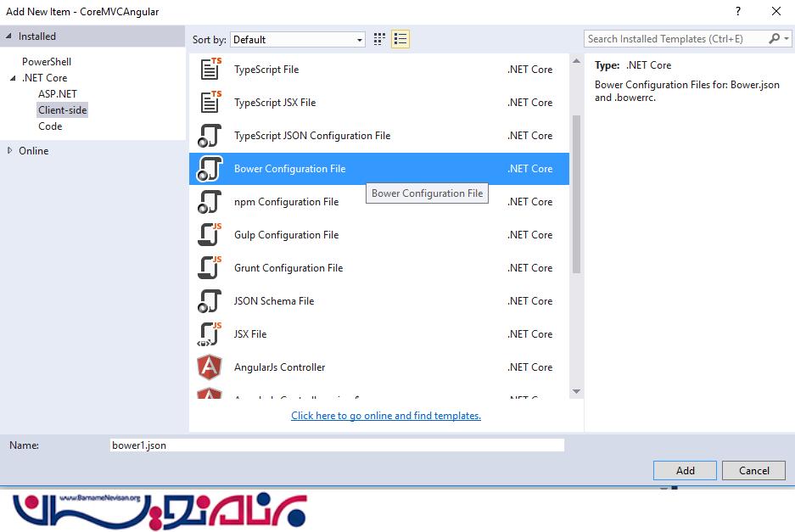Select the Gulp Configuration File icon
Viewport: 795px width, 532px height.
[210, 235]
